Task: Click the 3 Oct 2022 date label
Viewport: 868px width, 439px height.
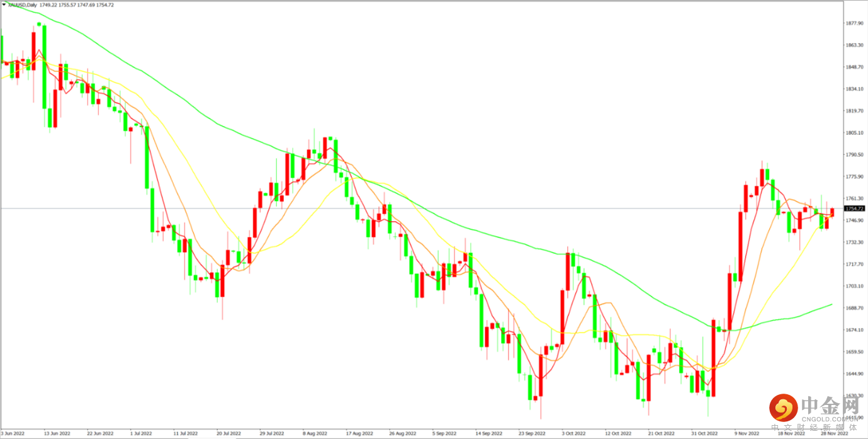Action: point(575,434)
